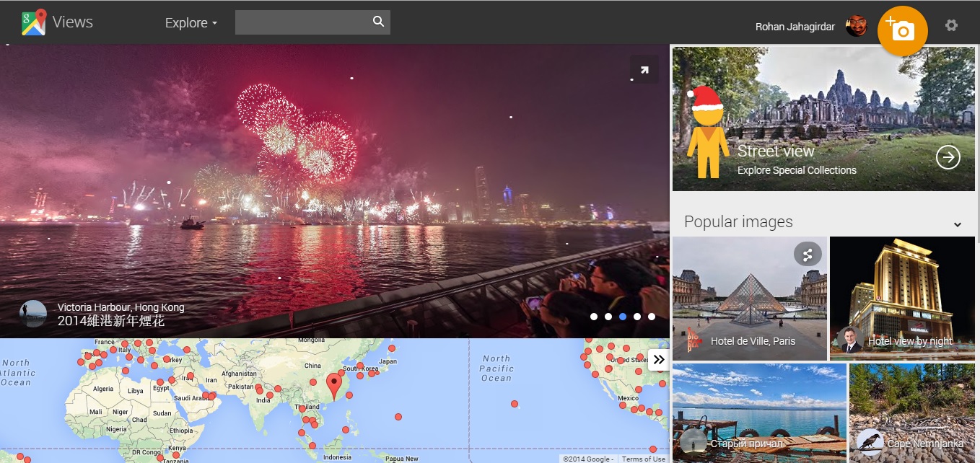980x463 pixels.
Task: Click the Rohan Jahagirdar user name
Action: [x=795, y=27]
